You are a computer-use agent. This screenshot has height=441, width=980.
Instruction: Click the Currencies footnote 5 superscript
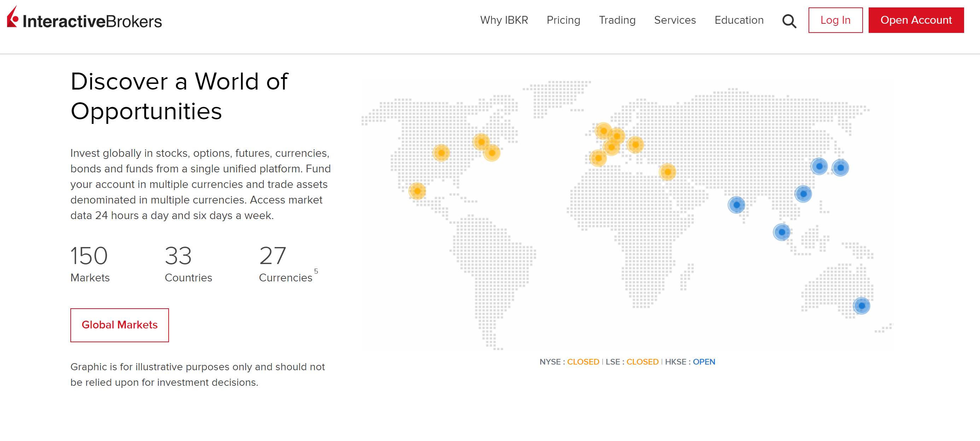[316, 271]
